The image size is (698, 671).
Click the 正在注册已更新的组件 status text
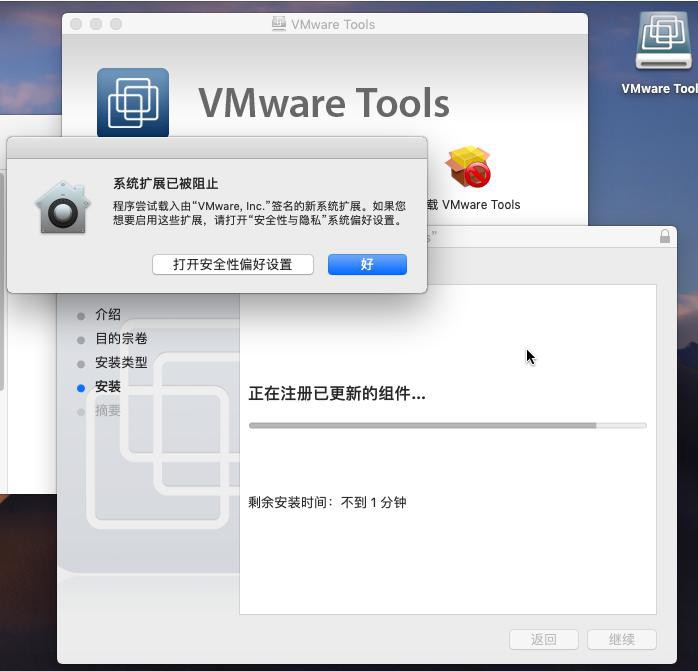click(x=337, y=394)
